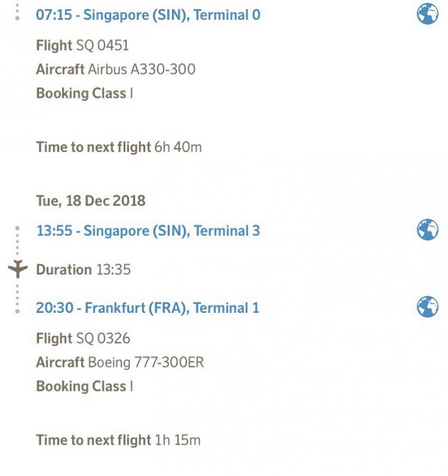
Task: Open the 07:15 Singapore Terminal 0 link
Action: (148, 14)
